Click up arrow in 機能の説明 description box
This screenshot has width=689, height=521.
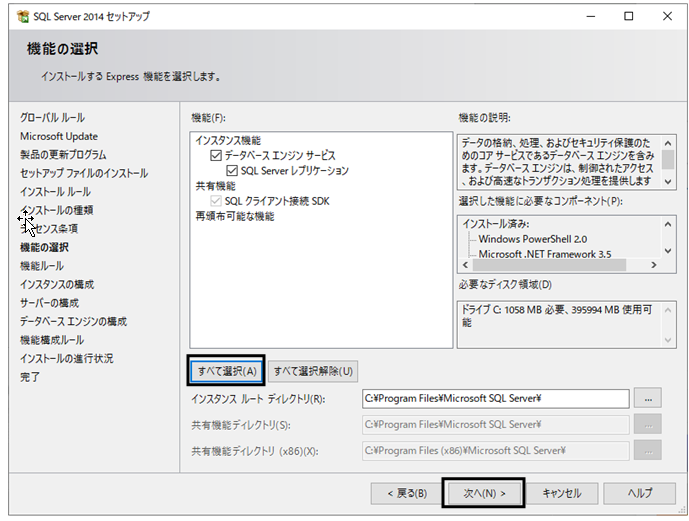click(668, 143)
